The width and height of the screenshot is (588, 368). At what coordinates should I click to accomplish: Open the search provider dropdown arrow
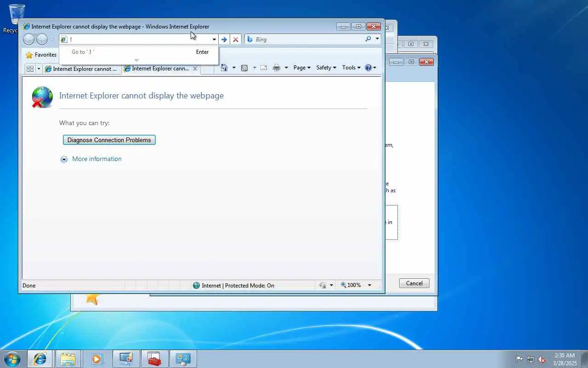click(377, 39)
